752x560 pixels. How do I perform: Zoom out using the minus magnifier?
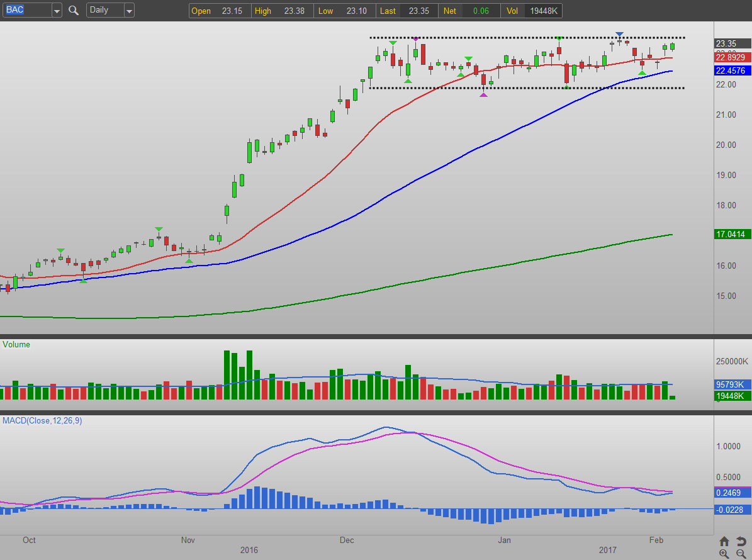(741, 554)
